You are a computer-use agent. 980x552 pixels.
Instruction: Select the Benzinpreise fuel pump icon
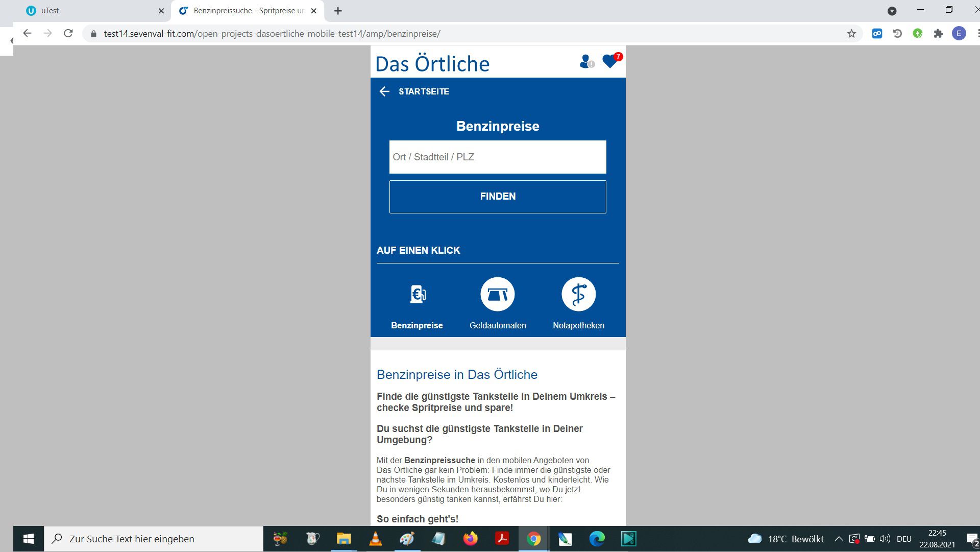click(x=417, y=294)
